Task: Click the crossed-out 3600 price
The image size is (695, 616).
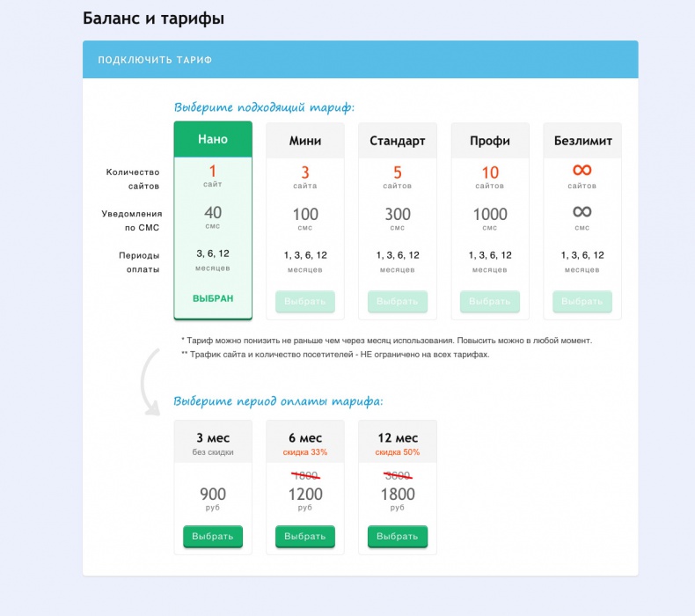Action: point(398,476)
